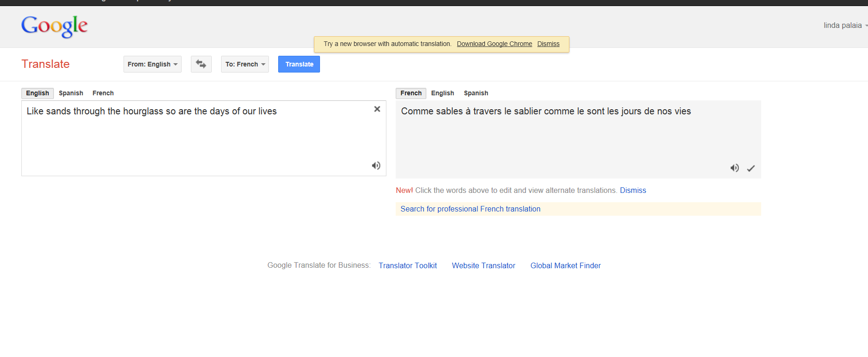
Task: Click the Download Google Chrome link
Action: (495, 44)
